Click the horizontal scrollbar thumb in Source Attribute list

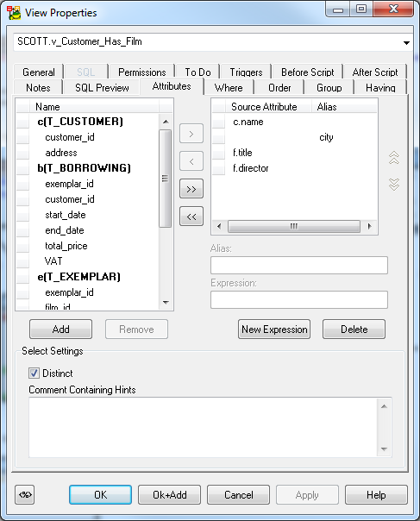pos(294,226)
